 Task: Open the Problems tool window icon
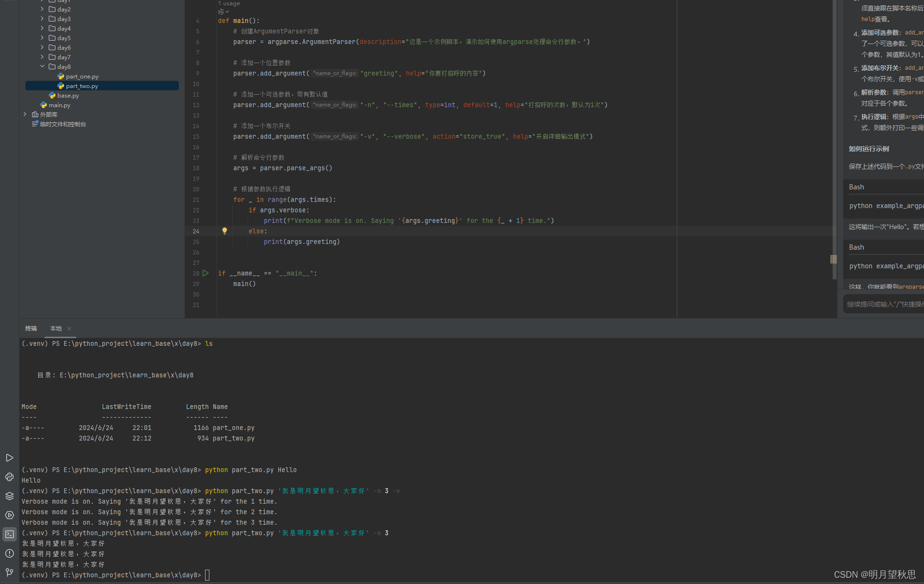(9, 553)
